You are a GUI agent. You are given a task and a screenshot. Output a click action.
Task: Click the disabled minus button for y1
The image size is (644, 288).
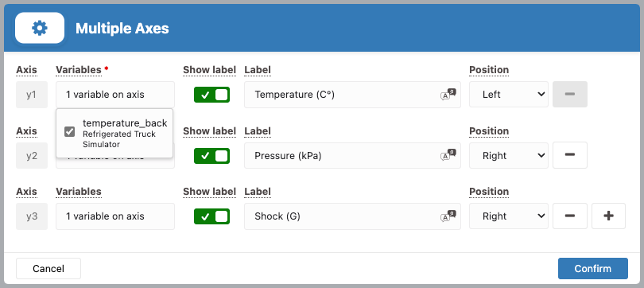coord(569,95)
